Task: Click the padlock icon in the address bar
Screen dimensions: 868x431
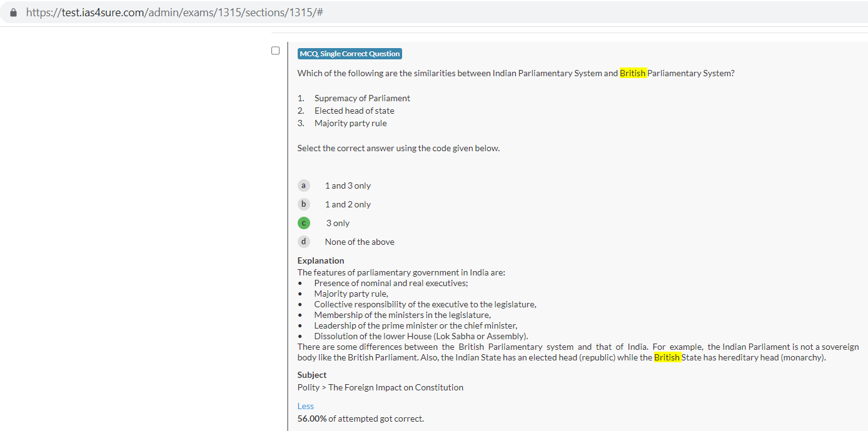Action: 13,13
